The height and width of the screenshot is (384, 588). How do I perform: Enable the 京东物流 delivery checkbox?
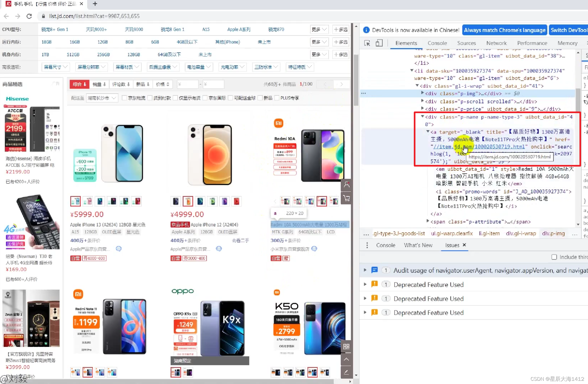(124, 98)
